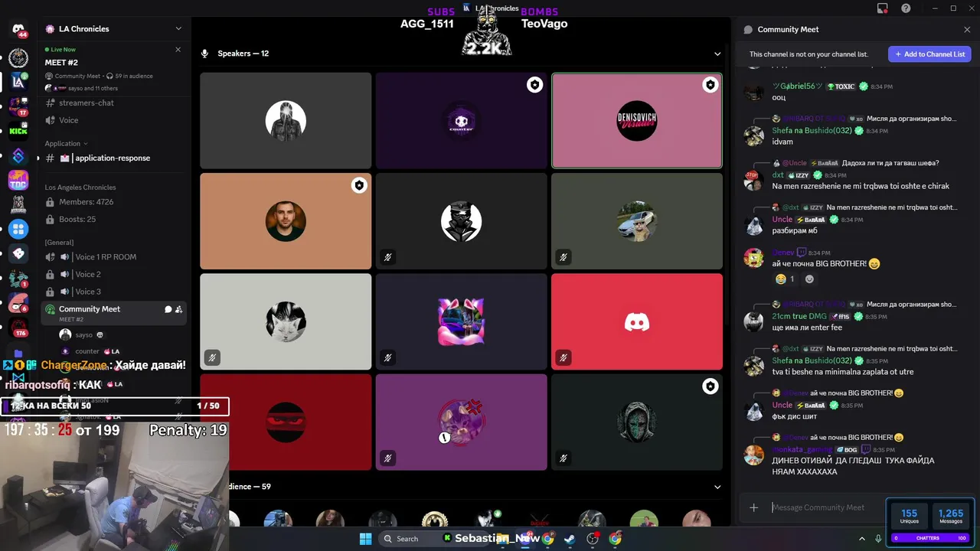
Task: Open server folder icon in the sidebar
Action: coord(18,354)
